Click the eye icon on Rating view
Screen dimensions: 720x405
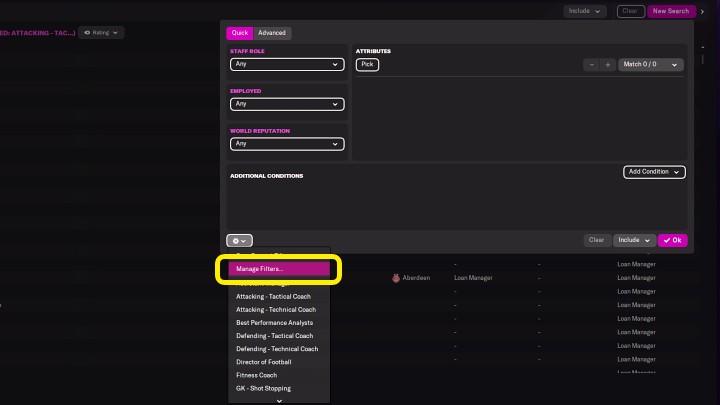tap(88, 33)
